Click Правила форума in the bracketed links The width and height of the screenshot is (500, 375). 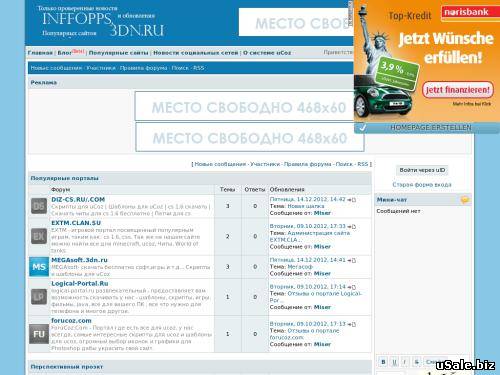[308, 164]
